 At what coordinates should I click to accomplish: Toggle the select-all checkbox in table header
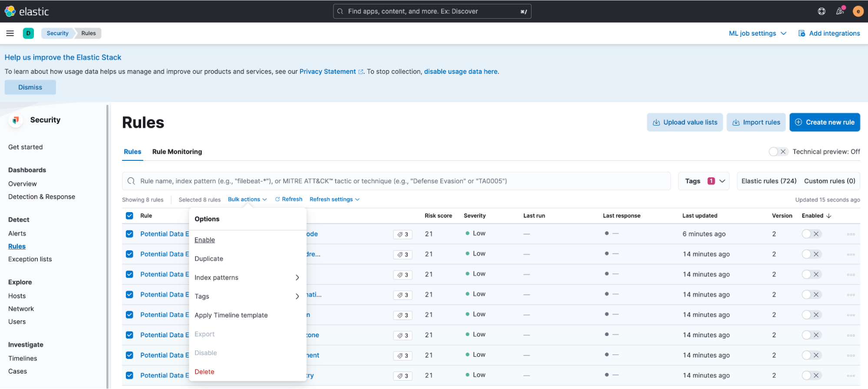point(129,216)
